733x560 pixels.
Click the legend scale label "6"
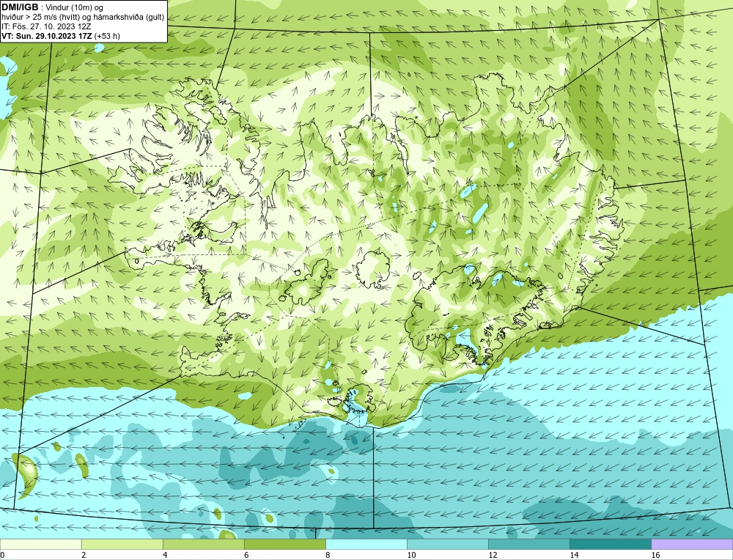pos(246,555)
